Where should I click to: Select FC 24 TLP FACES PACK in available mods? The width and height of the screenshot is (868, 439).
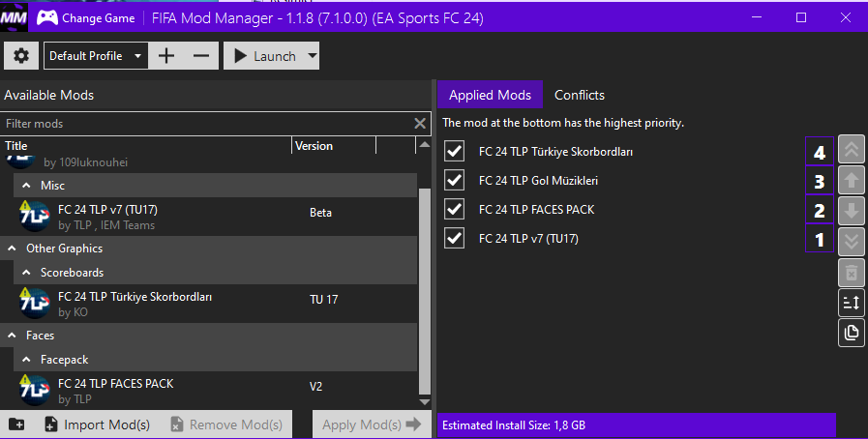[x=116, y=384]
